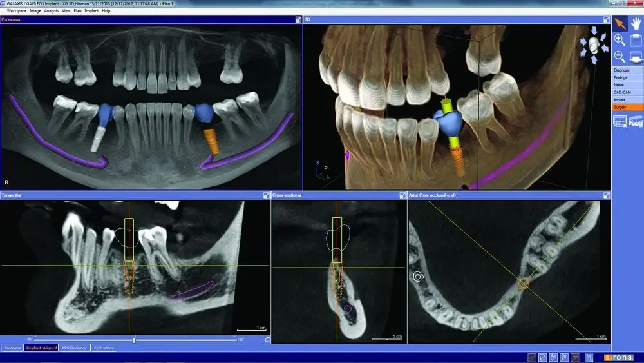Click the blue crown in the 3D view

point(448,123)
